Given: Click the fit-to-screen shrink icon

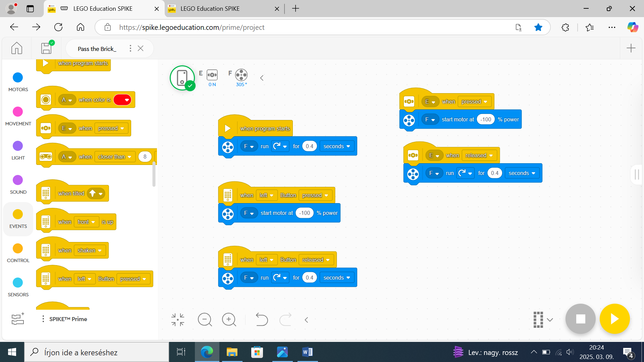Looking at the screenshot, I should [x=178, y=319].
